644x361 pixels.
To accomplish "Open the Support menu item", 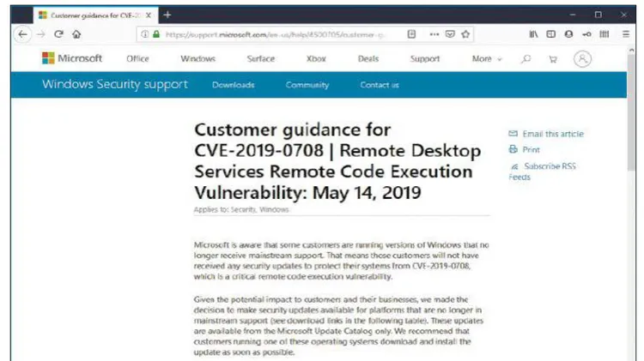I will click(x=425, y=59).
